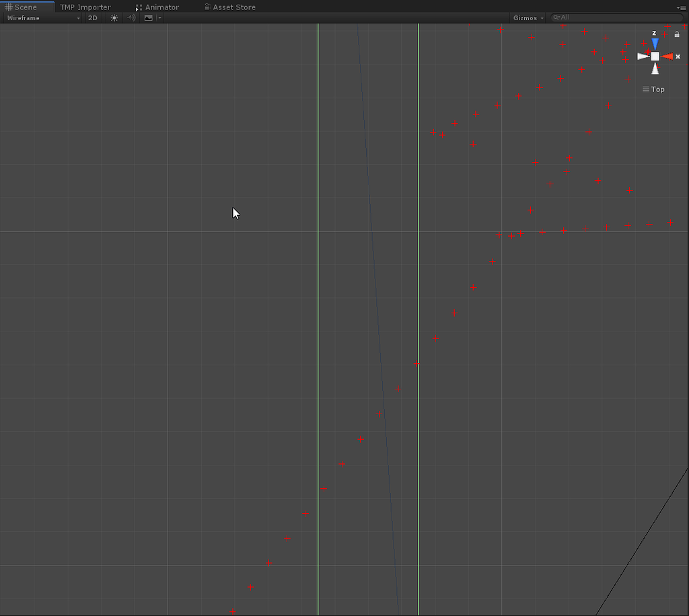689x616 pixels.
Task: Click the scene effects image icon in the toolbar
Action: coord(149,17)
